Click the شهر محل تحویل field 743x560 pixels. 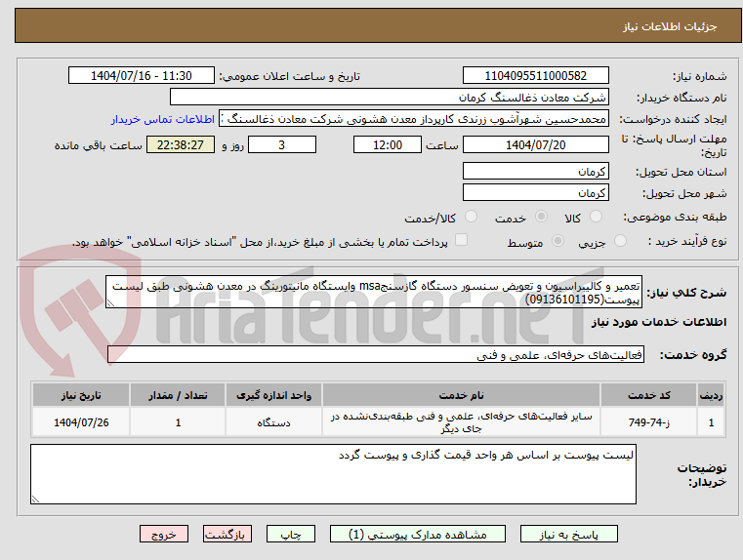click(535, 193)
